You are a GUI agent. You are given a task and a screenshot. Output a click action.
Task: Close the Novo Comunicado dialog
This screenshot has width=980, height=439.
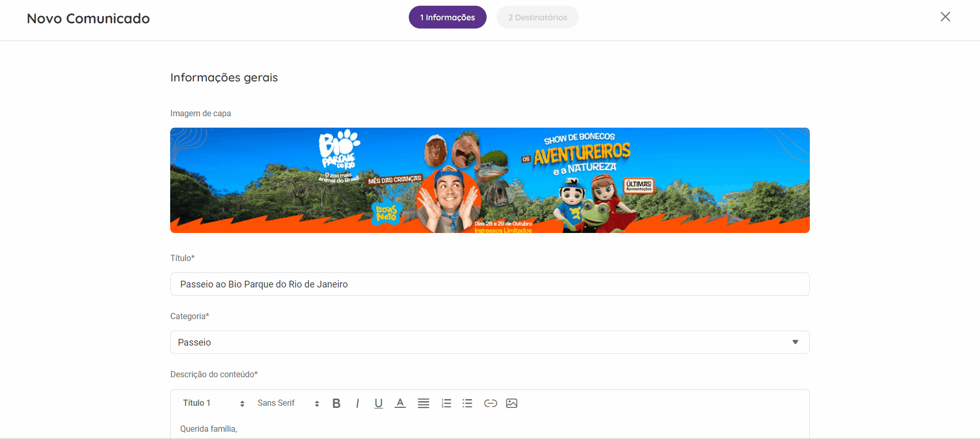(945, 17)
